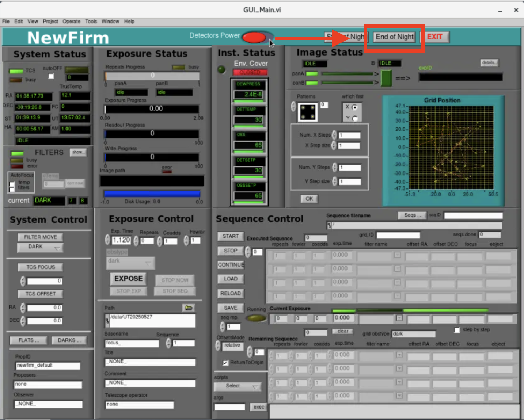Image resolution: width=524 pixels, height=420 pixels.
Task: Open the Seqs... file picker
Action: [x=413, y=215]
